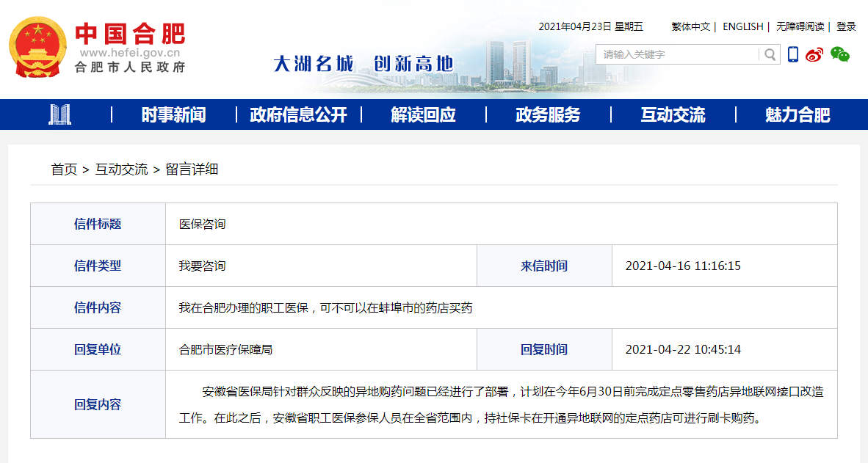Click 合肥市人民政府 subtitle under logo
Screen dimensions: 868x463
[x=130, y=67]
